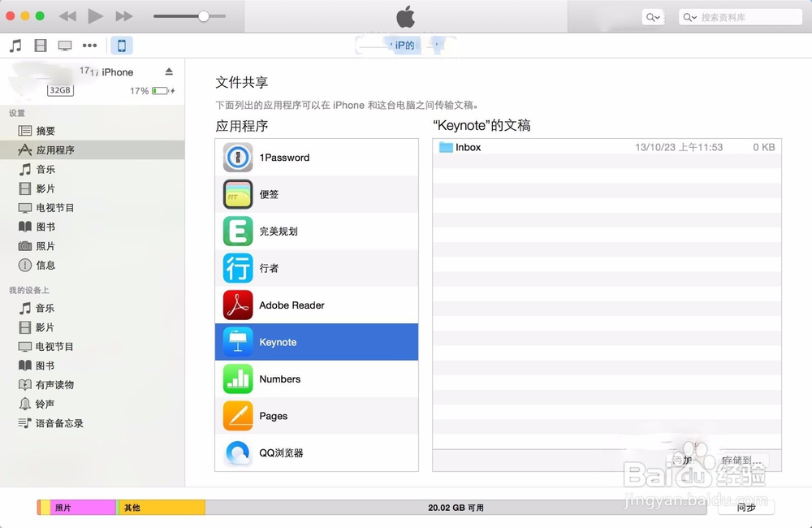Open 图书 under 设置 section

93,227
